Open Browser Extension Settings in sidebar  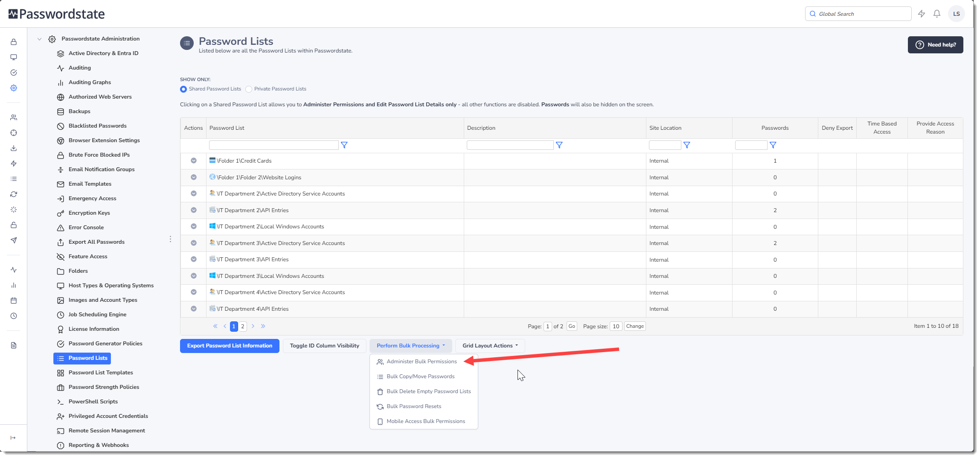(x=104, y=140)
